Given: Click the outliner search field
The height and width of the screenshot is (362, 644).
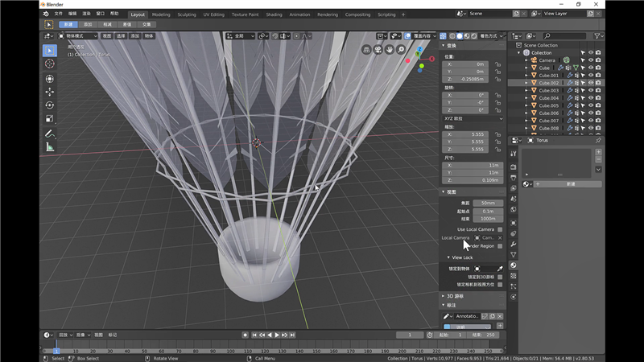Looking at the screenshot, I should pos(564,36).
